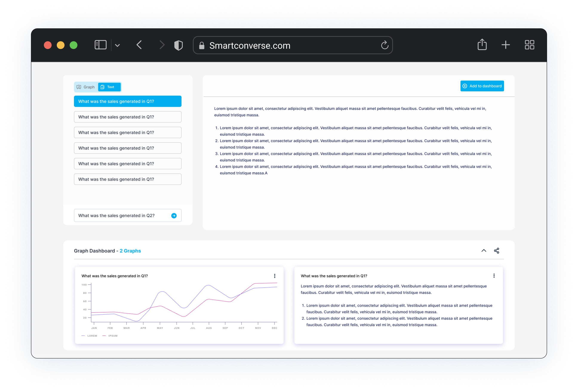Select the highlighted Q1 sales question
The image size is (578, 392).
pos(128,101)
